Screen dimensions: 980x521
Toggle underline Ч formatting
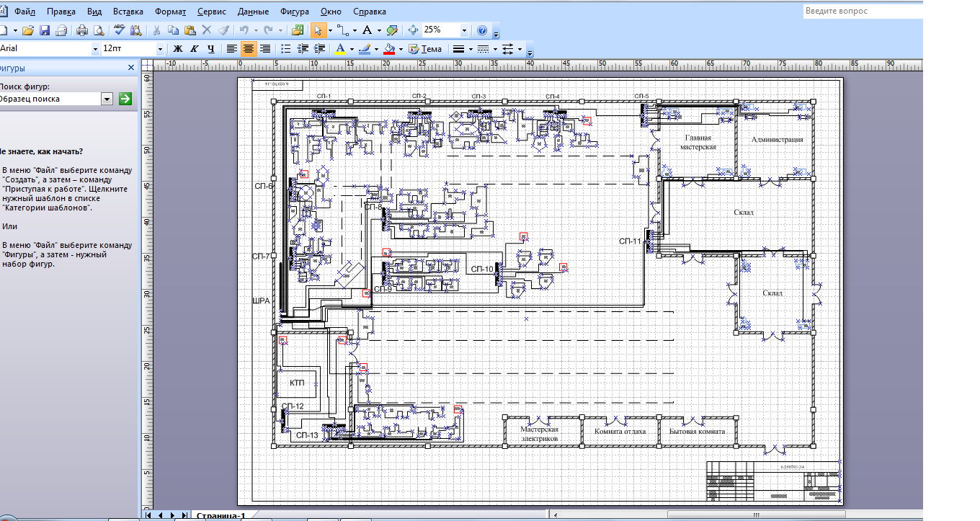[210, 49]
